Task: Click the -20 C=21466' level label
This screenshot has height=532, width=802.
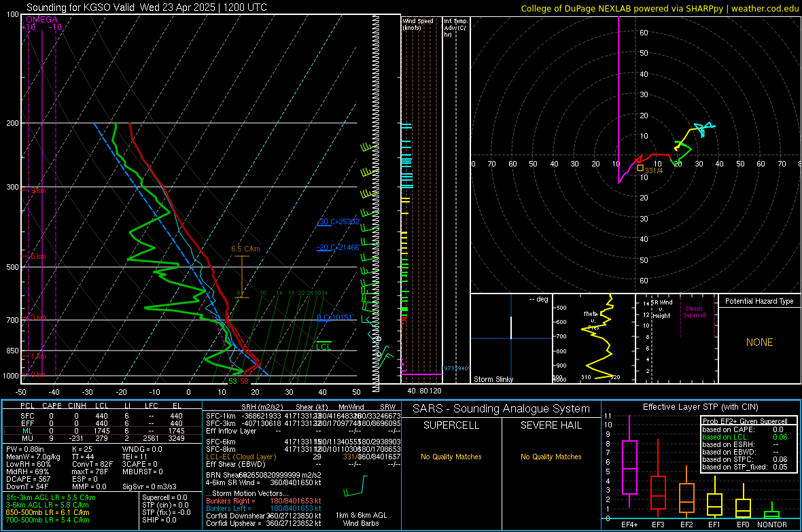Action: 338,247
